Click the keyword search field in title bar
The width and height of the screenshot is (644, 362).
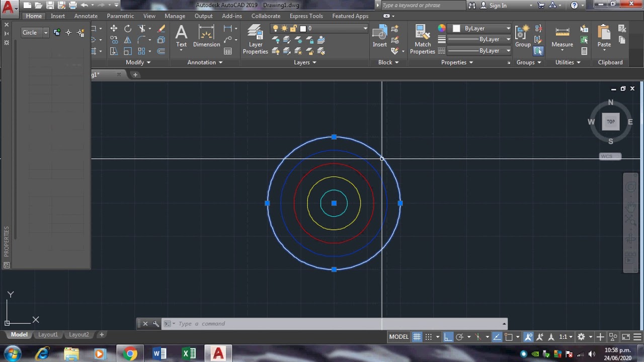pos(423,6)
